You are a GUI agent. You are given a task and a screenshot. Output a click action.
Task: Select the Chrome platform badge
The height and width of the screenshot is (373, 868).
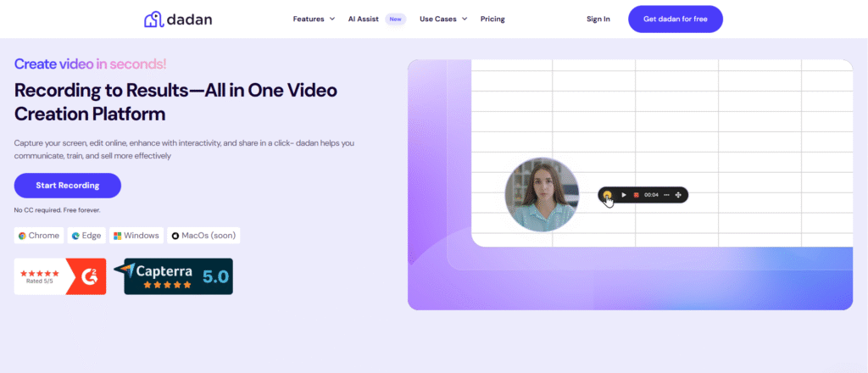coord(39,235)
